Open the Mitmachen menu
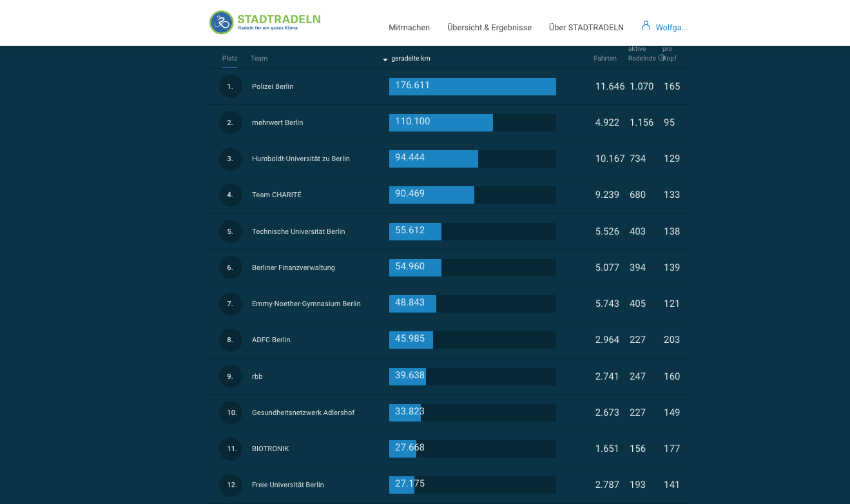This screenshot has width=850, height=504. click(409, 28)
